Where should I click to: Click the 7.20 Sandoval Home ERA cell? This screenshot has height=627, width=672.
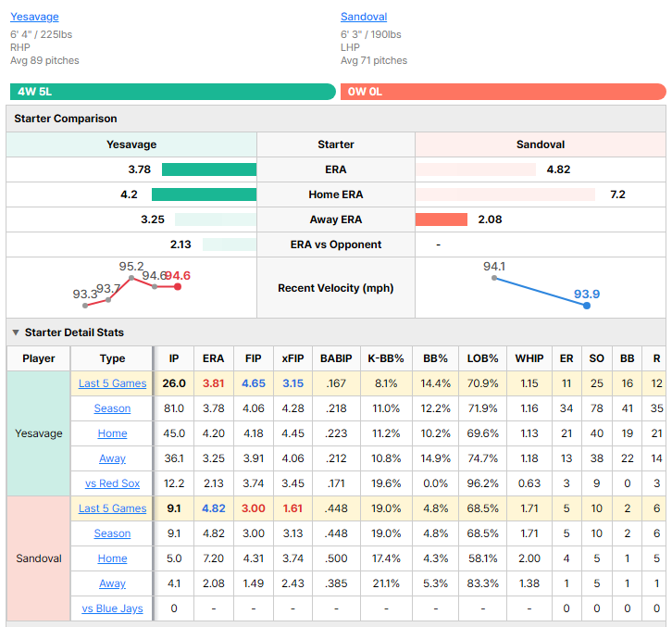(x=214, y=558)
